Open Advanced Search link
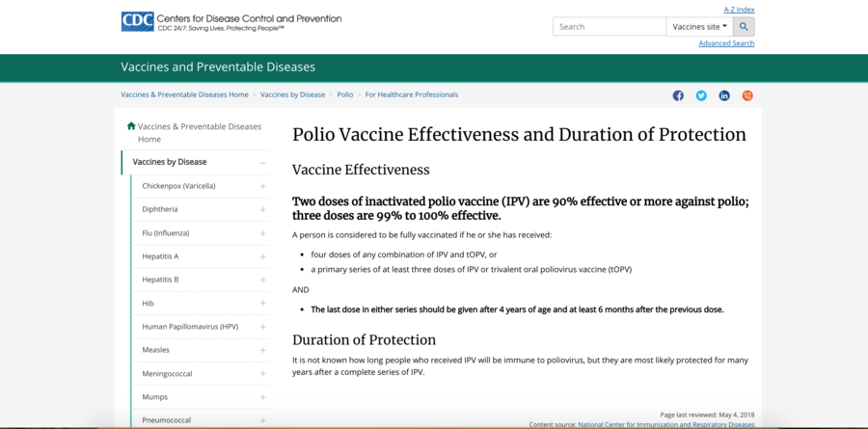This screenshot has height=429, width=868. [726, 43]
